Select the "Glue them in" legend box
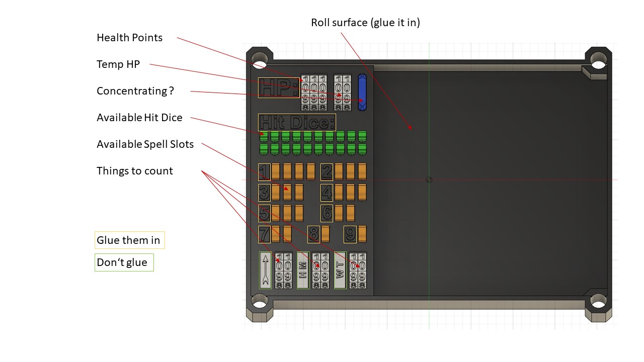644x362 pixels. tap(129, 240)
